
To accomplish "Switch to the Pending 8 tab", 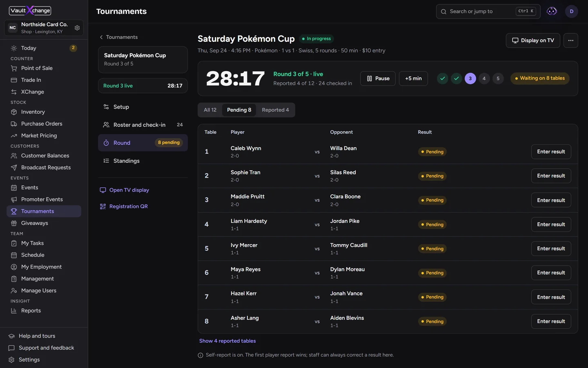I will 239,110.
